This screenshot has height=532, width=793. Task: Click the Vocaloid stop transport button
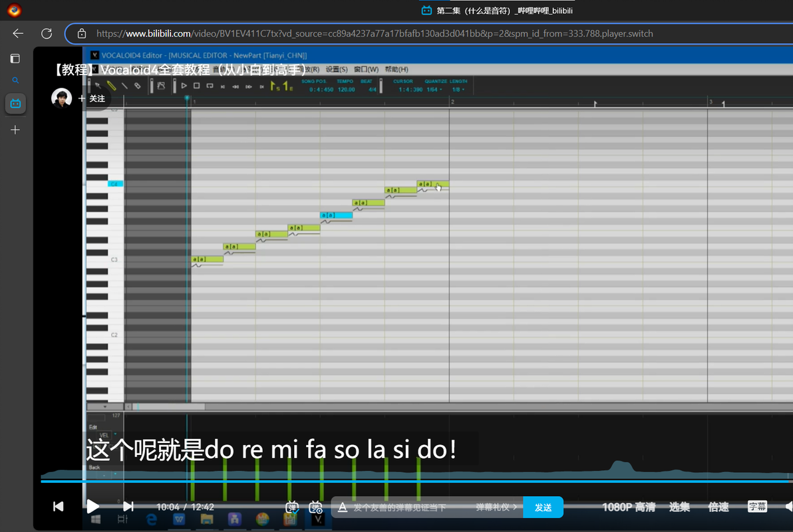197,86
